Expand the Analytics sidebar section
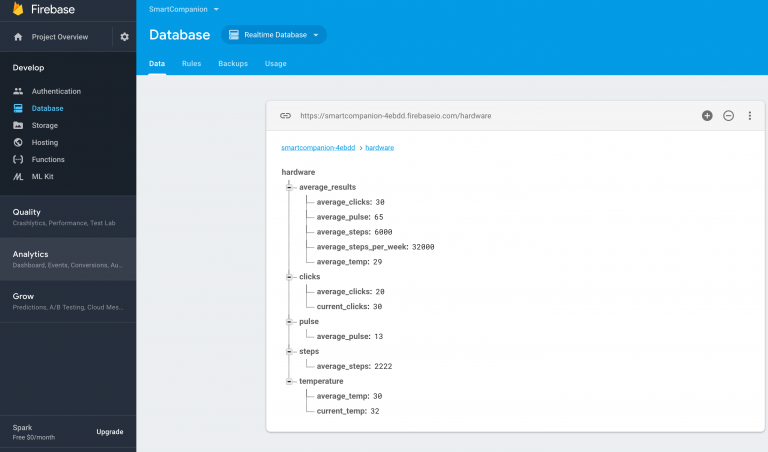This screenshot has height=452, width=768. (68, 259)
